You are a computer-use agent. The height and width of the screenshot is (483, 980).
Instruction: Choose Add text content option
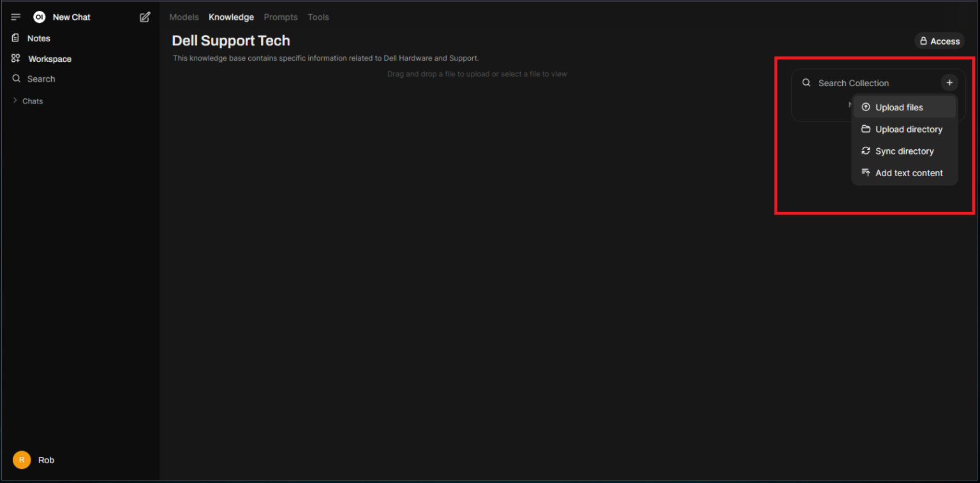pyautogui.click(x=909, y=173)
